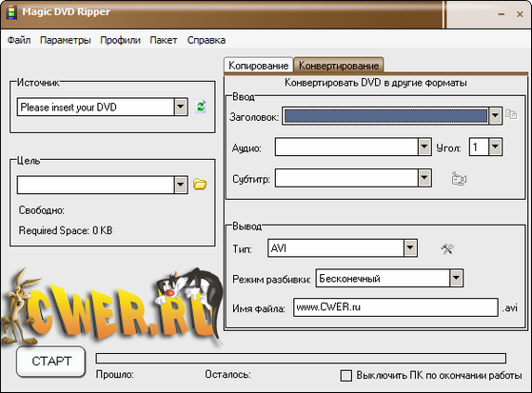Open the Профили menu
Image resolution: width=532 pixels, height=393 pixels.
coord(120,40)
